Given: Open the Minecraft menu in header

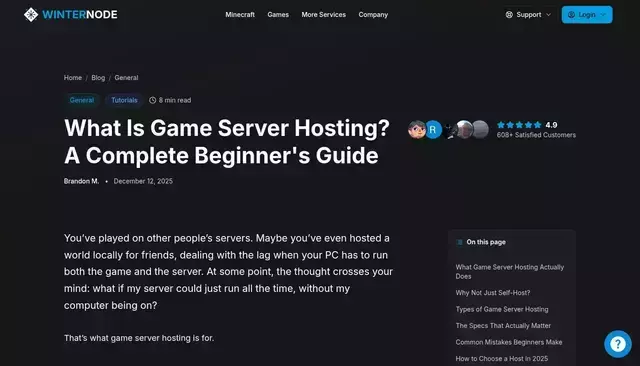Looking at the screenshot, I should (240, 15).
